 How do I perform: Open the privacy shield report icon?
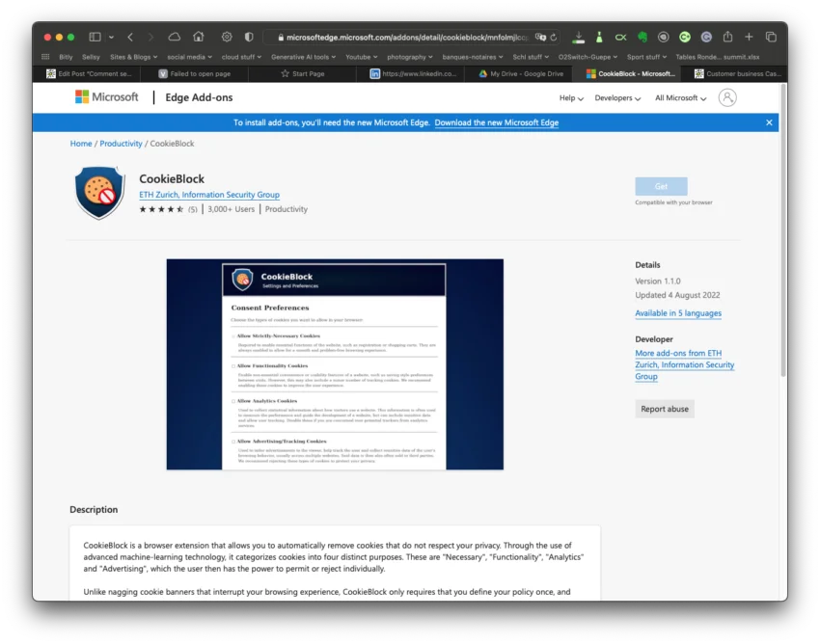(249, 37)
